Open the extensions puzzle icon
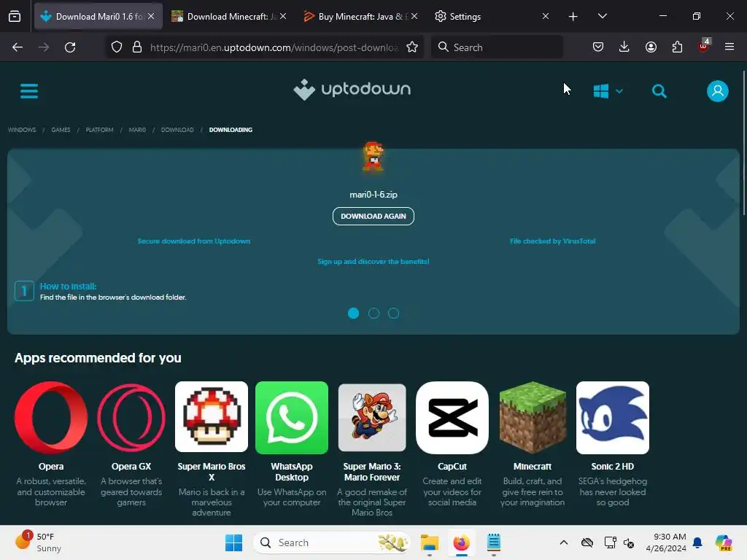 677,47
